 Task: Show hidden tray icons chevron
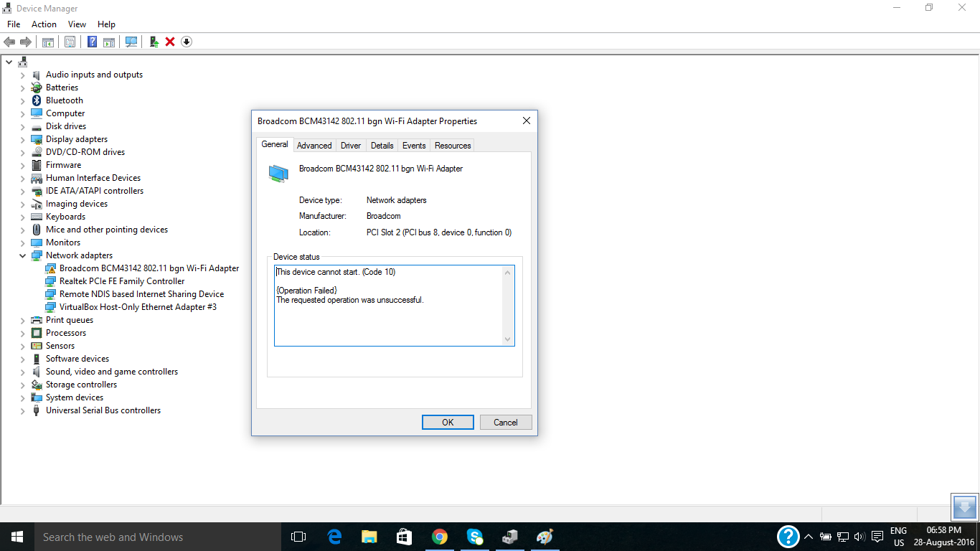pyautogui.click(x=809, y=537)
